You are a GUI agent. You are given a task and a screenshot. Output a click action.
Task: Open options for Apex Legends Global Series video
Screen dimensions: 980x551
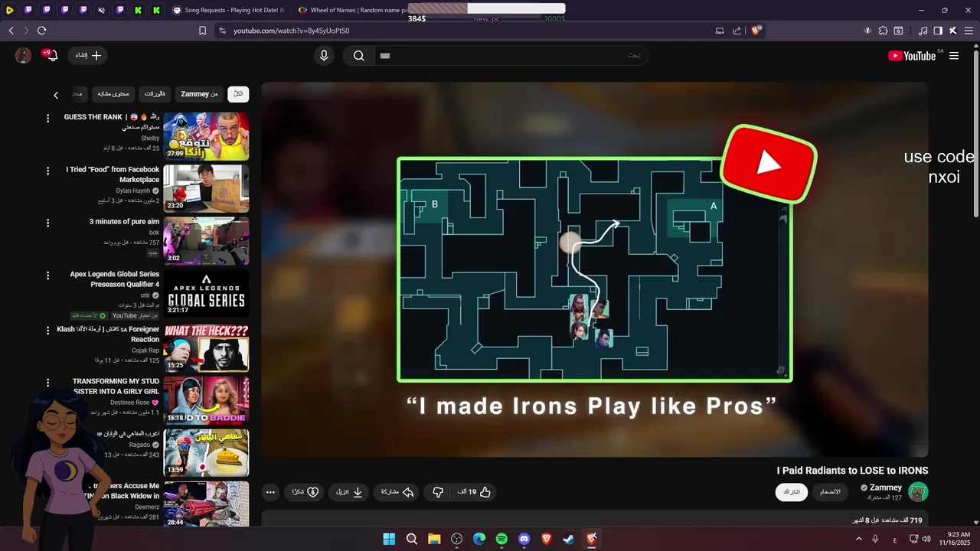(x=47, y=275)
